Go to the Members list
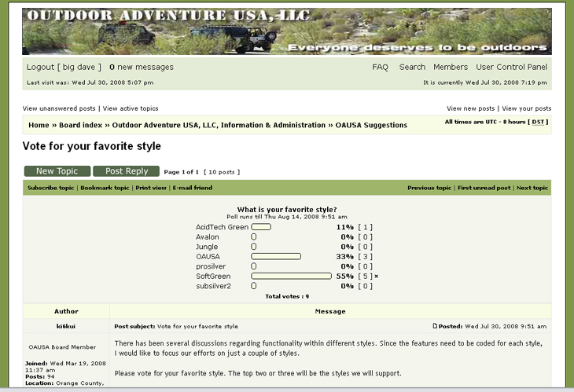 click(x=450, y=68)
